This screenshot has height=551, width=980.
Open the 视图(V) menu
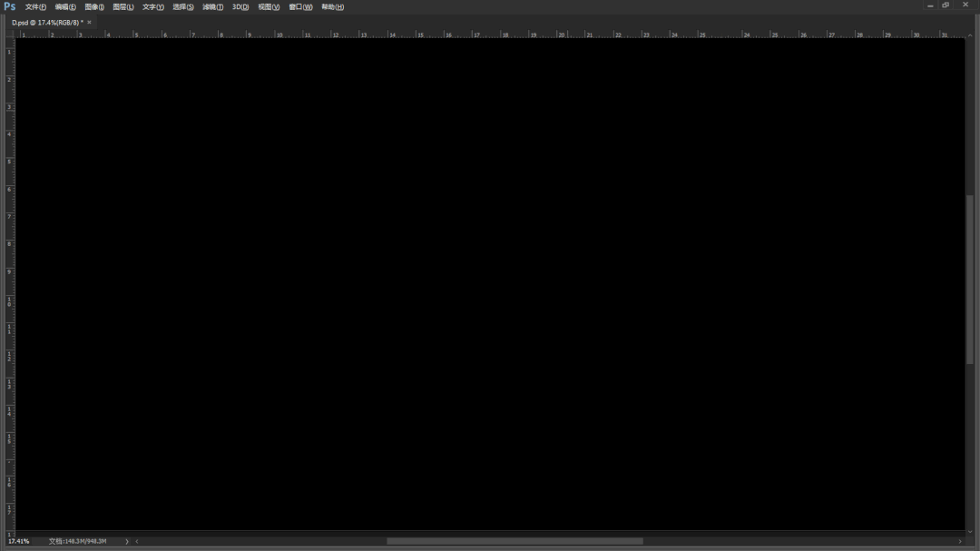(269, 7)
